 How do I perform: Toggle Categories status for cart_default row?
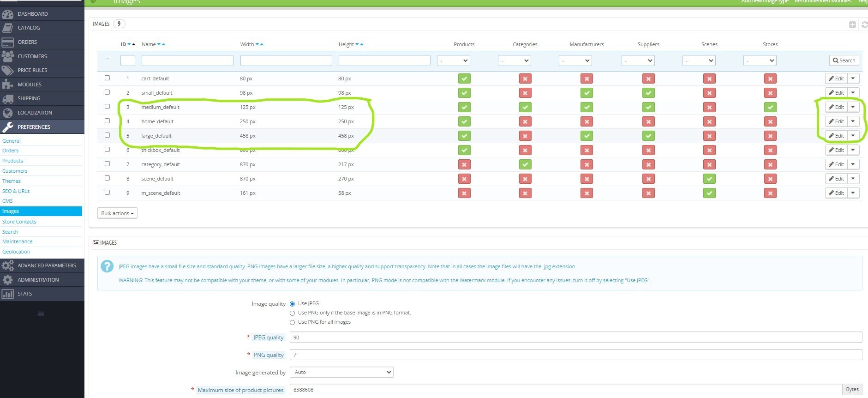click(x=525, y=78)
